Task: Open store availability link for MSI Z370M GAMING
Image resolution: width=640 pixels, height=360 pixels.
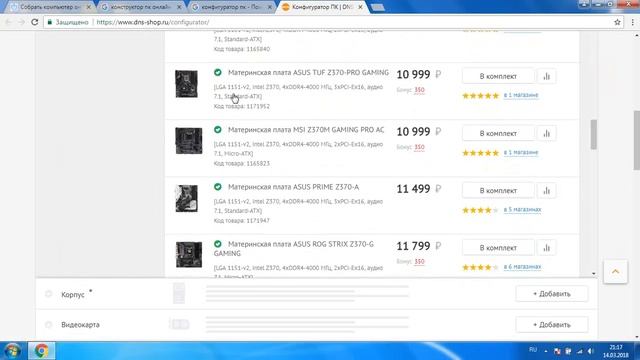Action: [x=521, y=152]
